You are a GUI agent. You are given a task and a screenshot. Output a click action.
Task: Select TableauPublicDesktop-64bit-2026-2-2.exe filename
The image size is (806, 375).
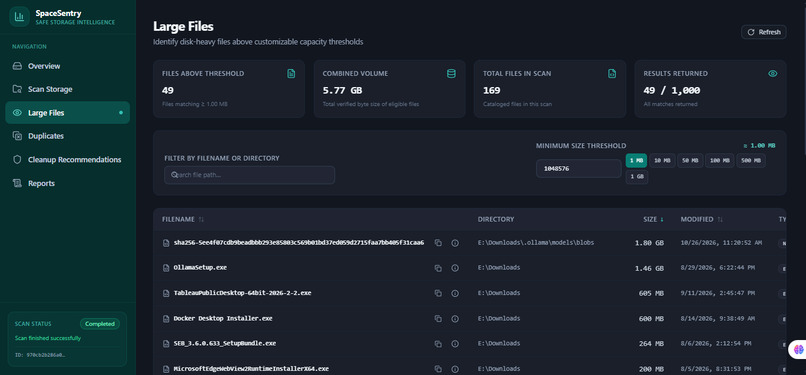click(242, 293)
